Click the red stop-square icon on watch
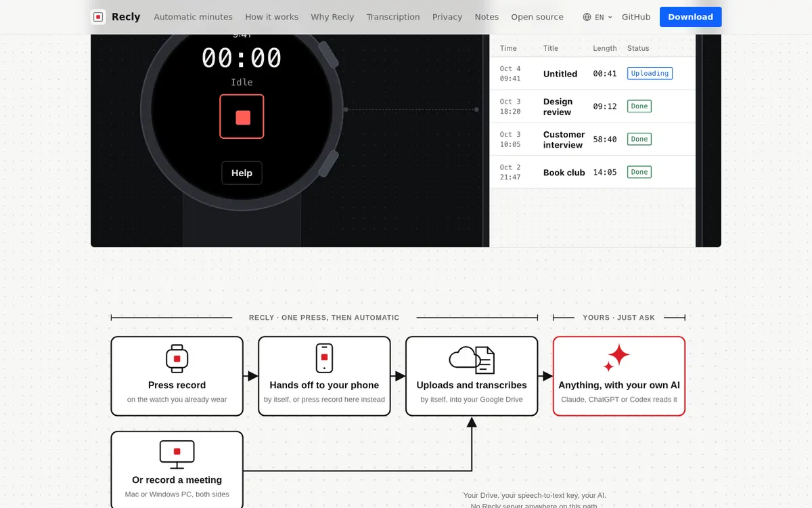The image size is (812, 508). (242, 117)
